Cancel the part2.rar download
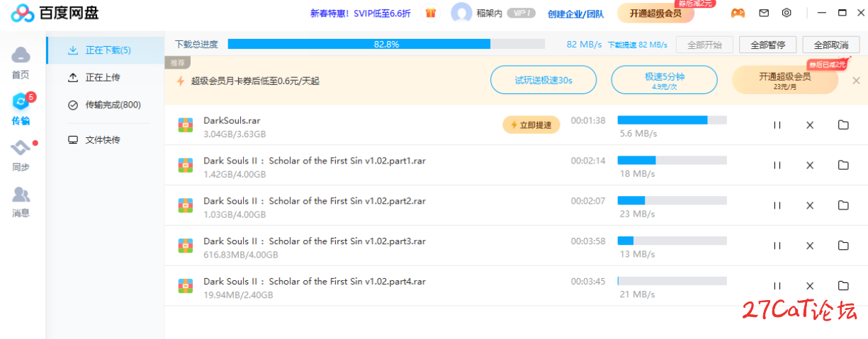 [810, 205]
